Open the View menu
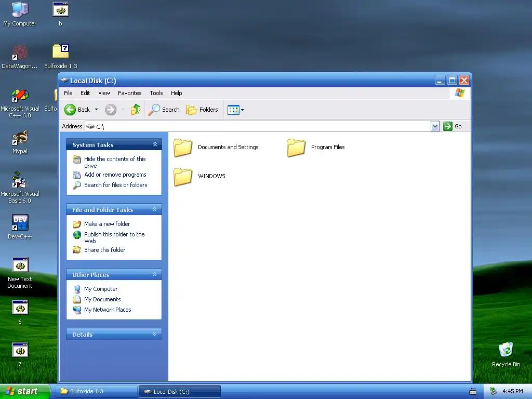The width and height of the screenshot is (532, 399). tap(104, 93)
